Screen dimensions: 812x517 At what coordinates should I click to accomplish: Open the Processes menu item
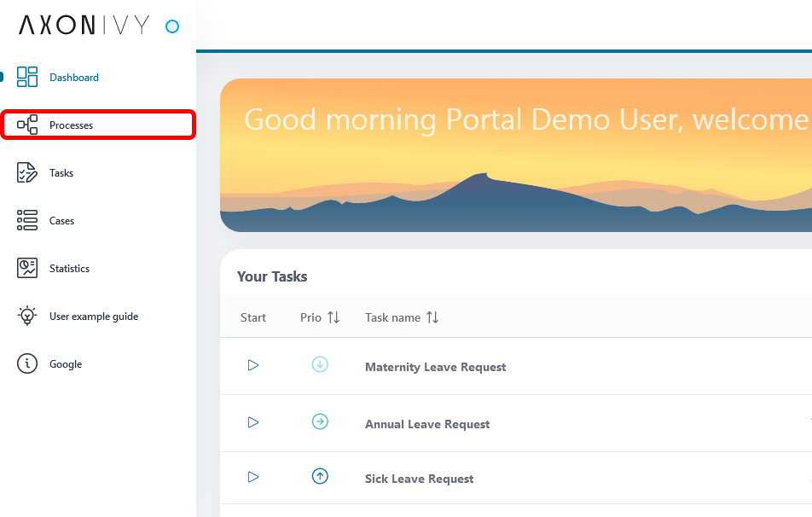pos(98,125)
